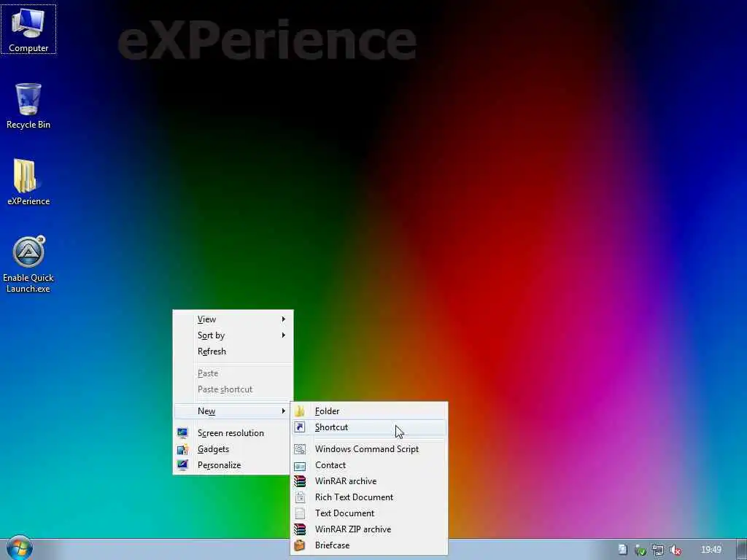Create a new WinRAR archive
The width and height of the screenshot is (747, 560).
pyautogui.click(x=369, y=481)
